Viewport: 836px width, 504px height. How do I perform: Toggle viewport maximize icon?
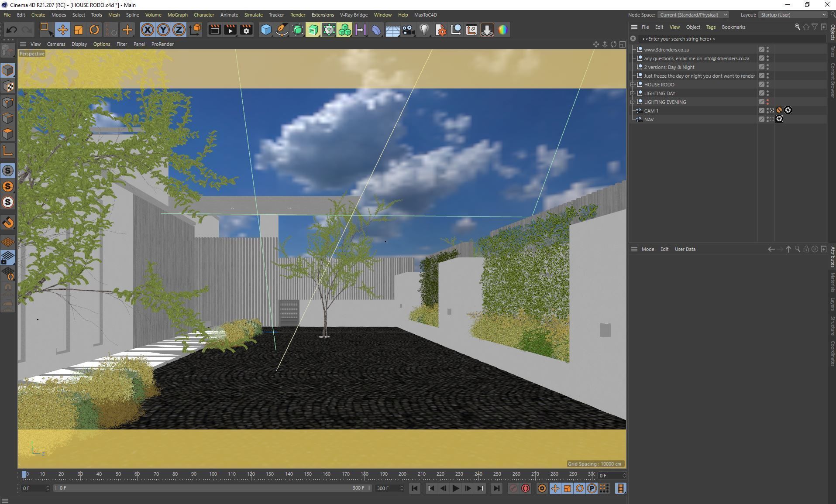pos(623,44)
